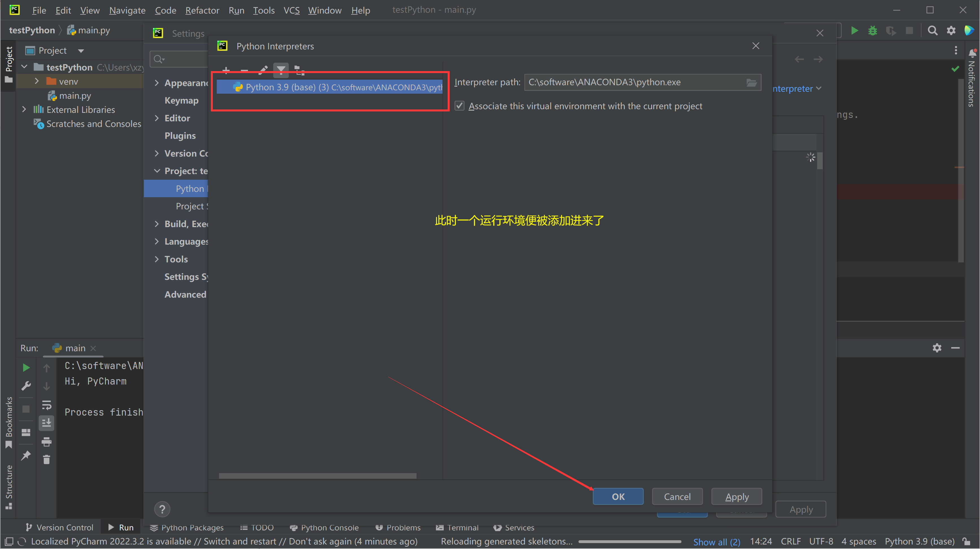Expand the Build, Execution settings category
This screenshot has width=980, height=549.
tap(157, 224)
